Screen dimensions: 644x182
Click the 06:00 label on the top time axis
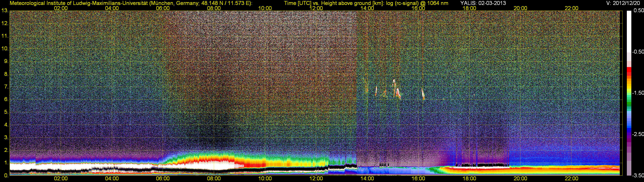(163, 8)
